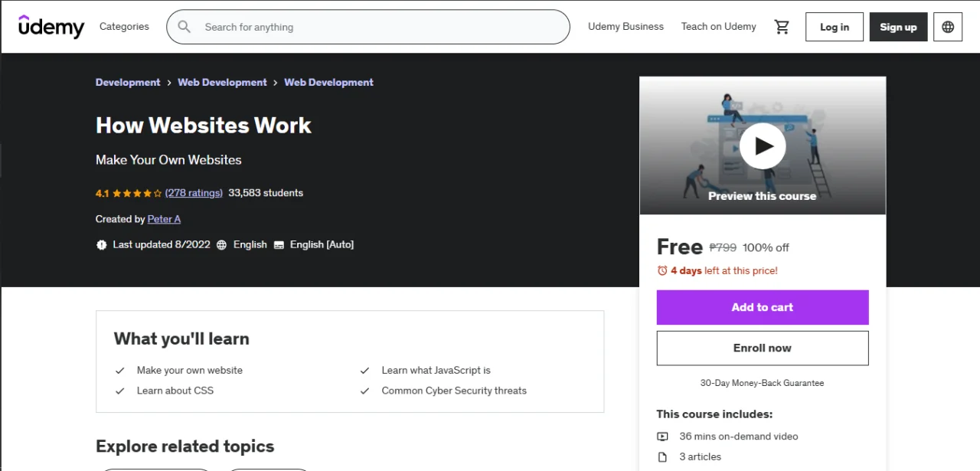Click the checkmark beside Make your own website

click(120, 371)
